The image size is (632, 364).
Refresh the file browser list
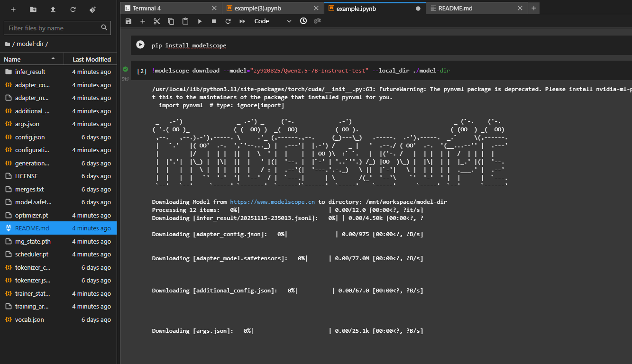[x=73, y=9]
